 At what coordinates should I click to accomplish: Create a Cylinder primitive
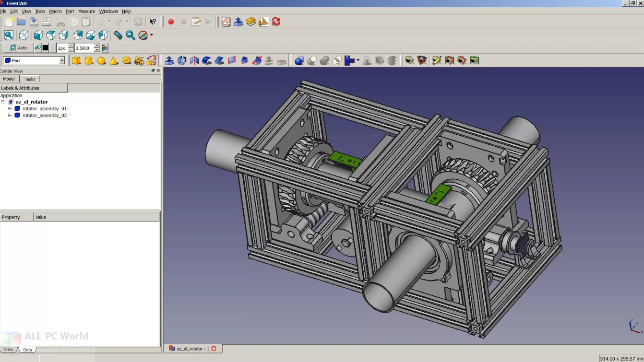click(89, 60)
